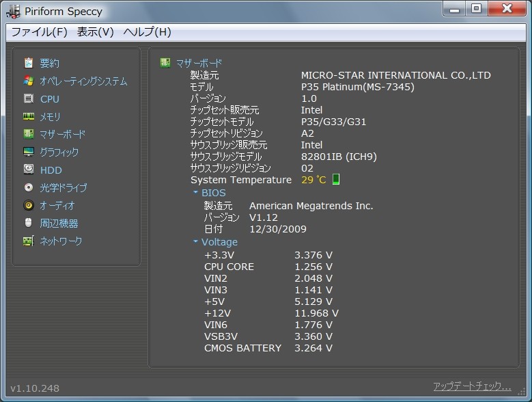Click the BIOS heading text
This screenshot has height=402, width=532.
pos(213,193)
